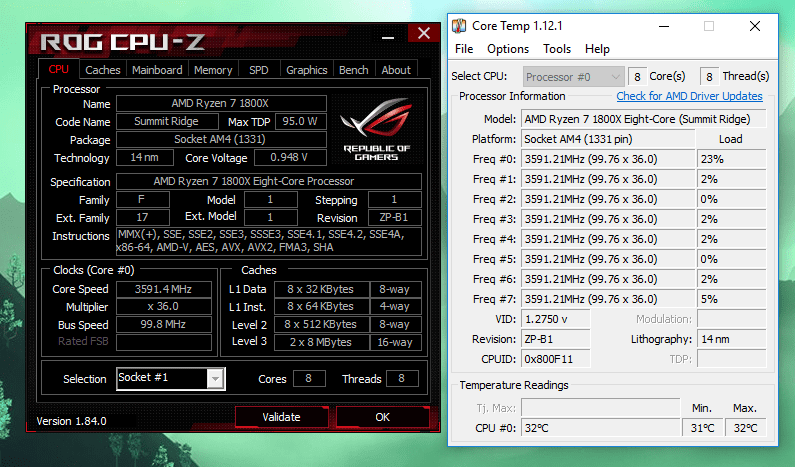This screenshot has height=467, width=795.
Task: Click the Validate button
Action: 281,417
